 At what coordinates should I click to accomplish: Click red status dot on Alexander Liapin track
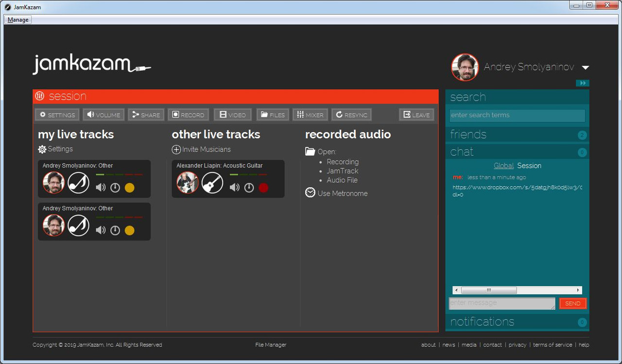click(x=263, y=188)
